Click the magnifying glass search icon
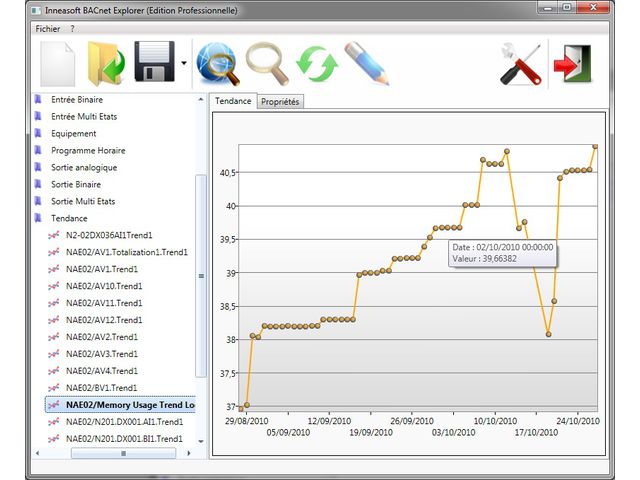Viewport: 640px width, 480px height. pyautogui.click(x=267, y=64)
